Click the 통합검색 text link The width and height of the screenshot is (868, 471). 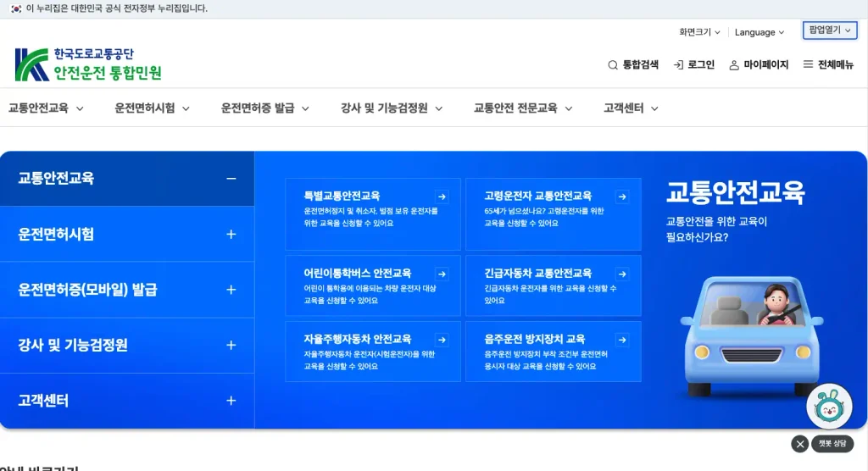coord(641,64)
